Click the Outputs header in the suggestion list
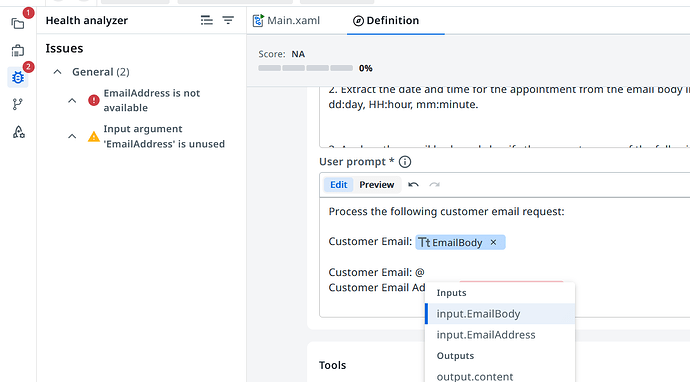 [x=455, y=356]
